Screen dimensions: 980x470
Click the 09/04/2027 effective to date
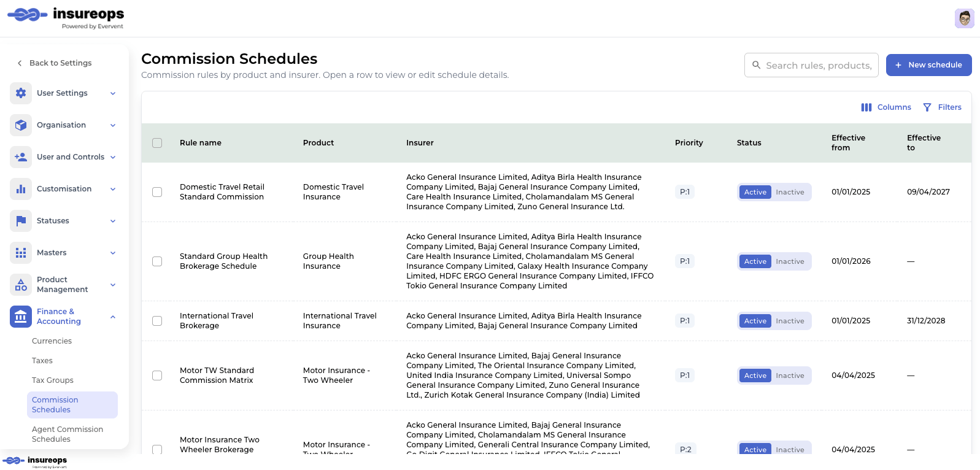click(x=928, y=192)
